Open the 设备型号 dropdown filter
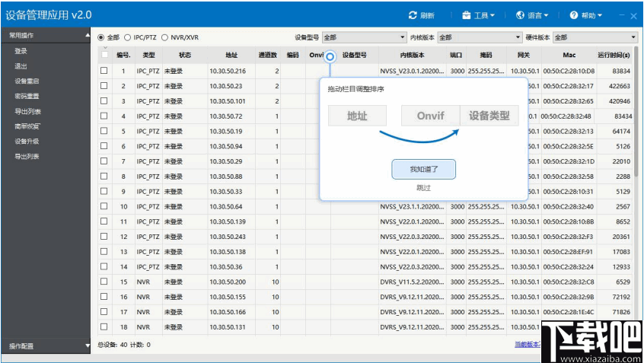The image size is (644, 363). 365,37
